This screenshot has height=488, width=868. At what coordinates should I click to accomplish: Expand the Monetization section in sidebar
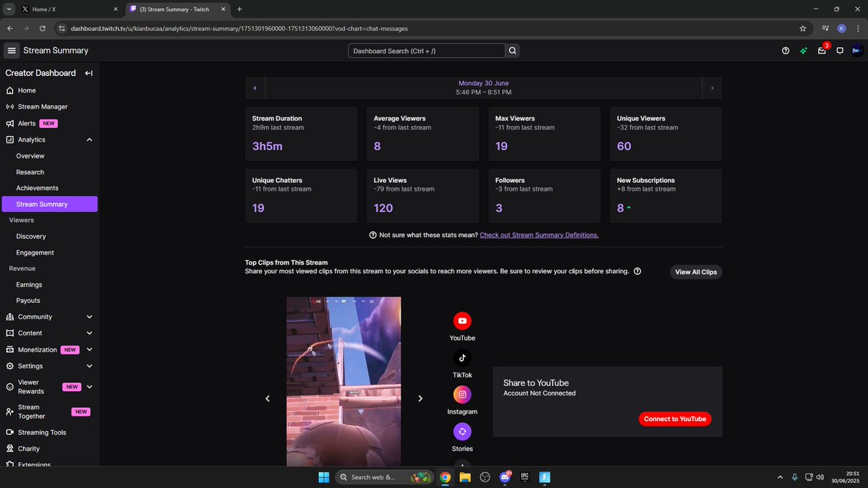[x=89, y=350]
